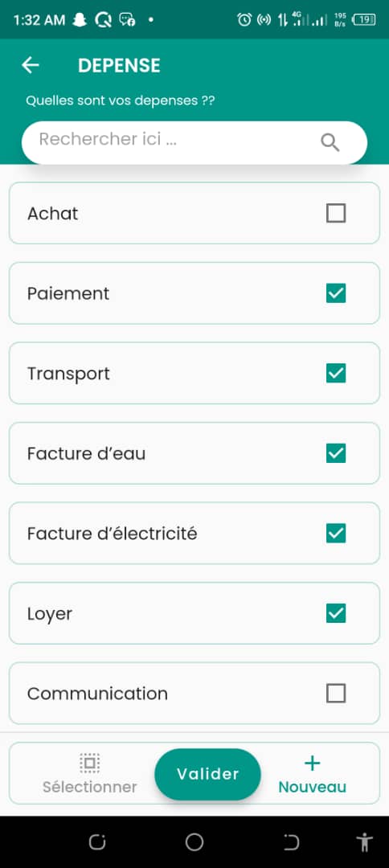Uncheck the Paiement checkbox
Screen dimensions: 389x868
(x=336, y=293)
